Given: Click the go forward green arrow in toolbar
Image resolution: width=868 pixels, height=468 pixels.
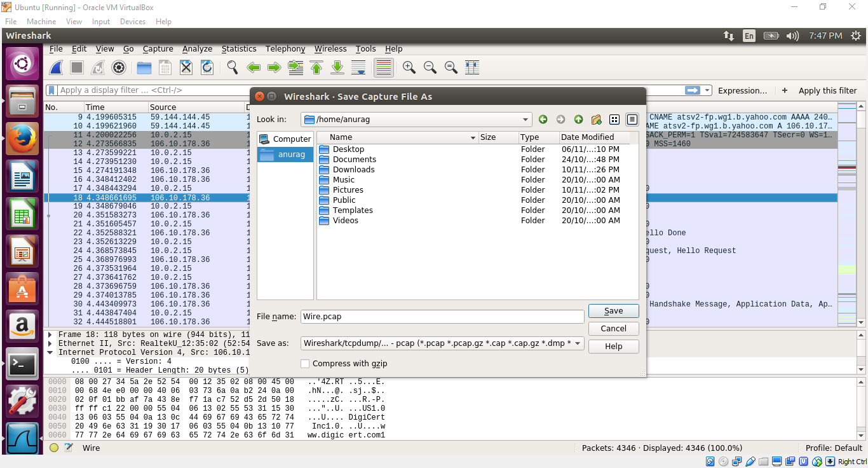Looking at the screenshot, I should [x=275, y=67].
